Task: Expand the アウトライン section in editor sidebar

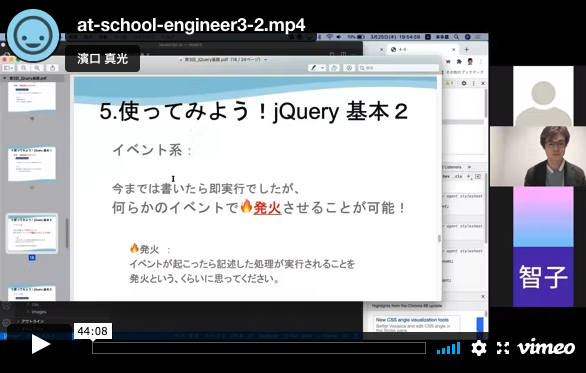Action: point(33,321)
